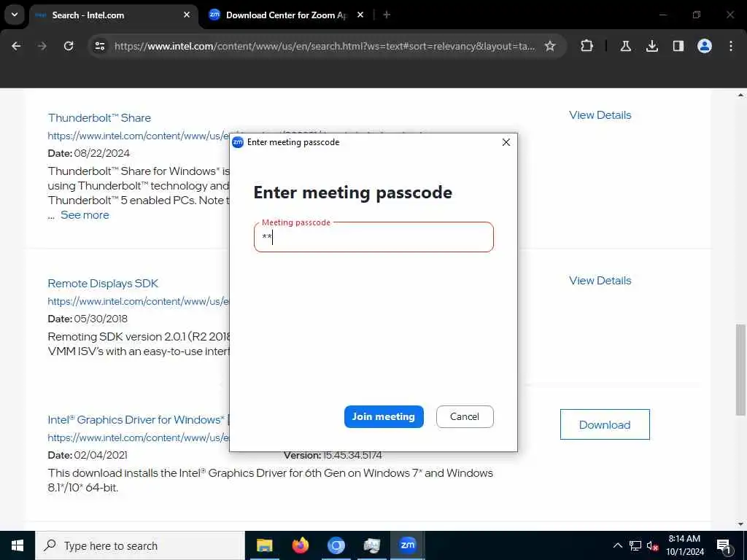
Task: Open the clock showing 8:14 AM
Action: [684, 545]
